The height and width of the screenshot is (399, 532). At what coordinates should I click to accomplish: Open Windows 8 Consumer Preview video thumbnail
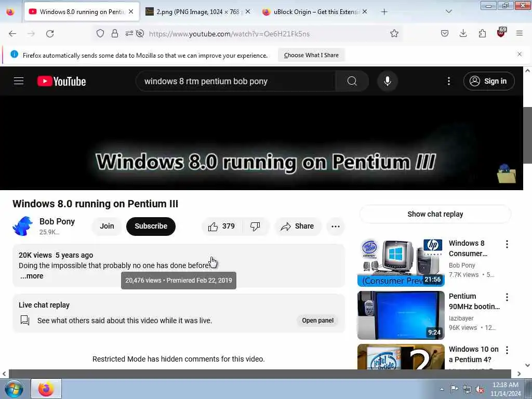(x=401, y=262)
